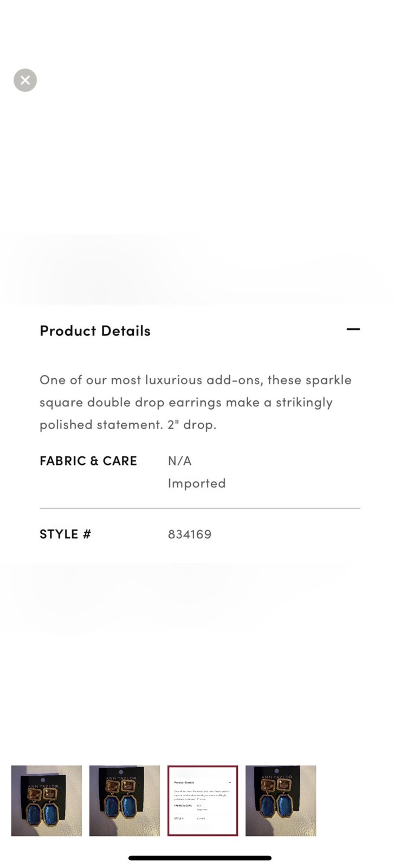400x868 pixels.
Task: Tap the Product Details heading
Action: [95, 330]
